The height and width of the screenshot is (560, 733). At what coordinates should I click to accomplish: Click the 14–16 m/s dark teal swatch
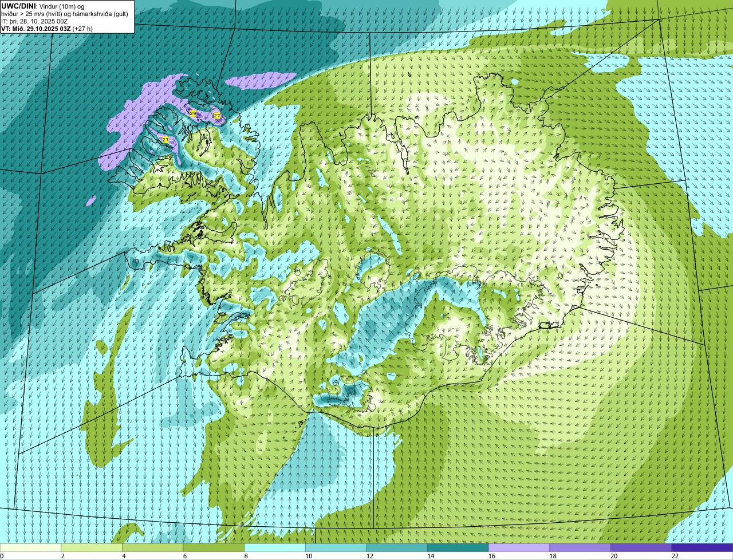tap(458, 547)
